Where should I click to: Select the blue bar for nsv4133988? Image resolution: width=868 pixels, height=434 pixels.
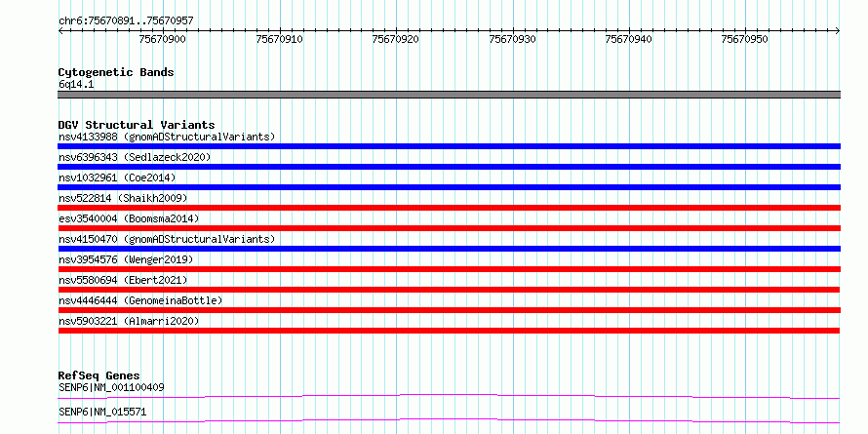click(449, 146)
